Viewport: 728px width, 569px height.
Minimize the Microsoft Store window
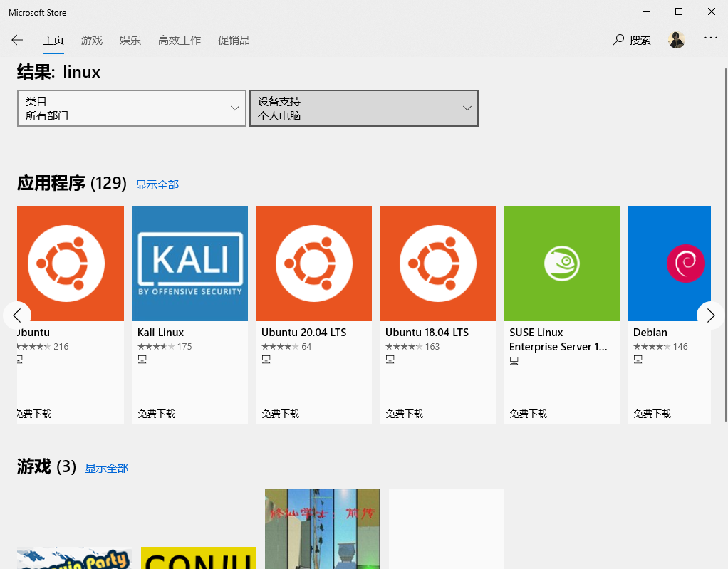pos(646,11)
